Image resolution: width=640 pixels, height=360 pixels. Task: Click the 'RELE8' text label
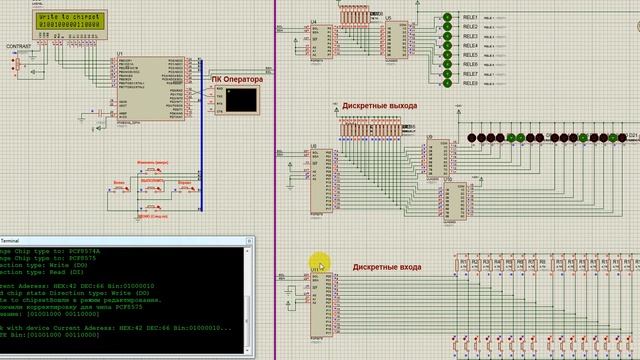[470, 83]
